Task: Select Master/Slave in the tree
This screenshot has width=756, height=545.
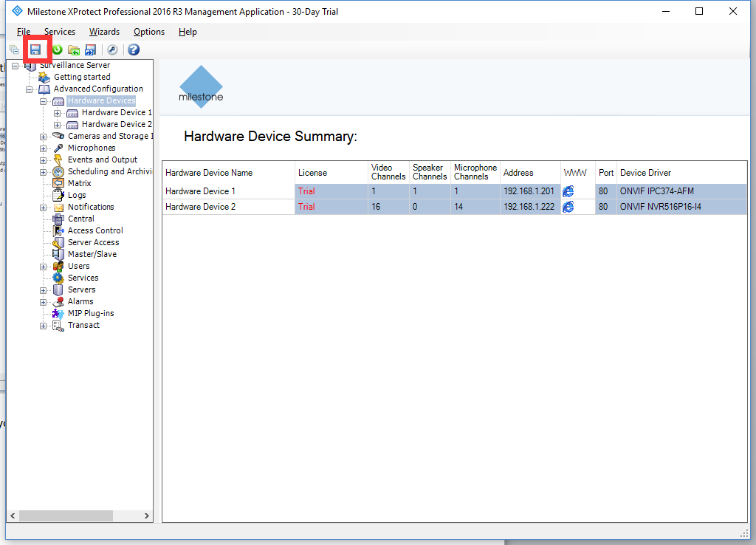Action: click(x=92, y=254)
